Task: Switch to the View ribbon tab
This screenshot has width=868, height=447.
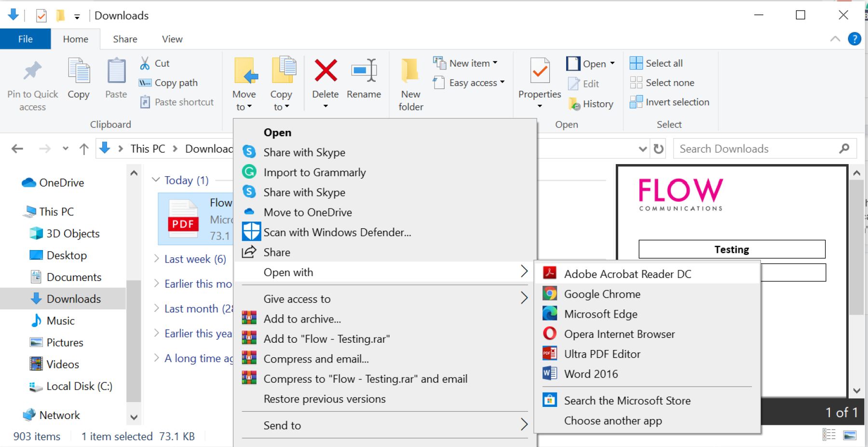Action: 172,39
